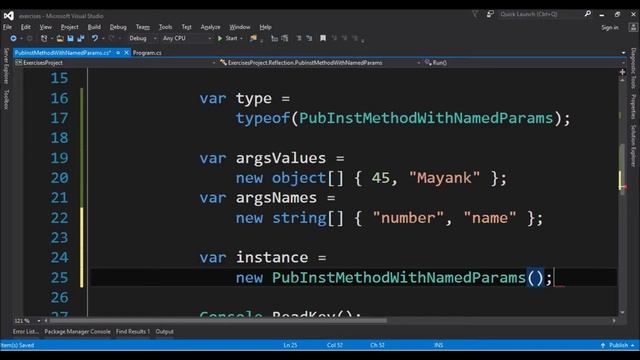Save the current file with the Save icon

click(x=70, y=38)
